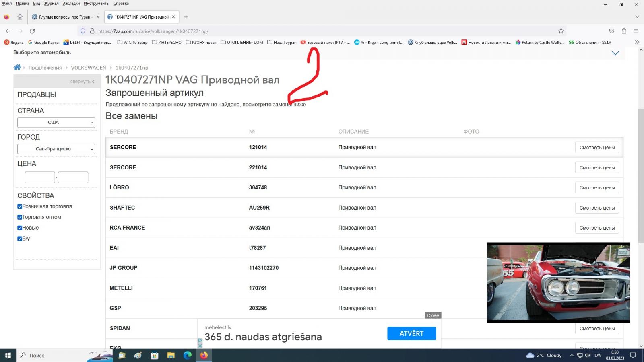Open the Предложения breadcrumb link
The image size is (644, 362).
[45, 68]
